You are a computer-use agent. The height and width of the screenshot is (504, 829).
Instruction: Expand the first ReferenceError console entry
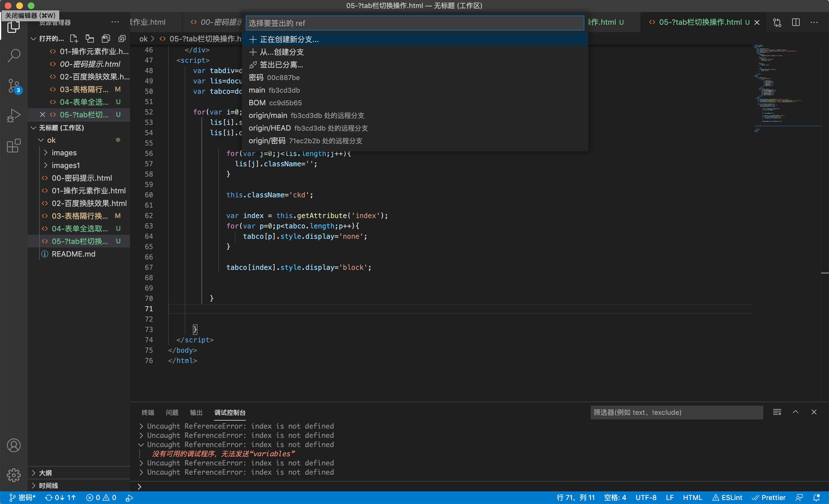point(141,426)
